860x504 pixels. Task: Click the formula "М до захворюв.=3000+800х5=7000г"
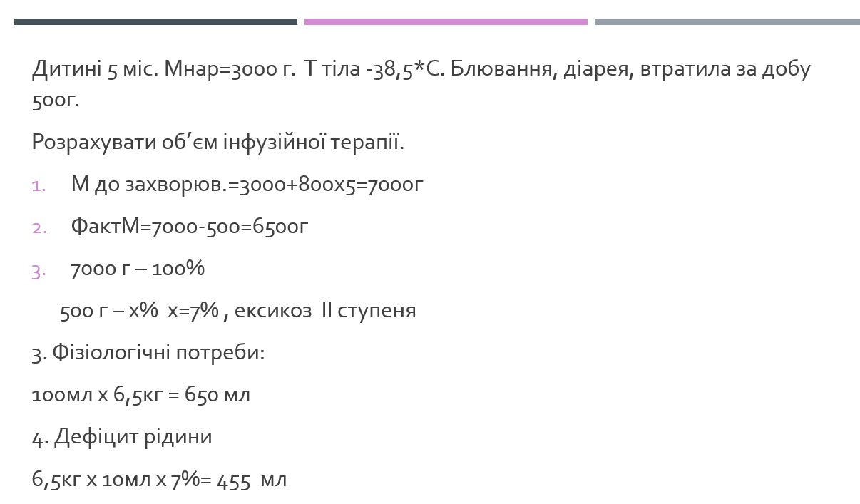point(247,185)
